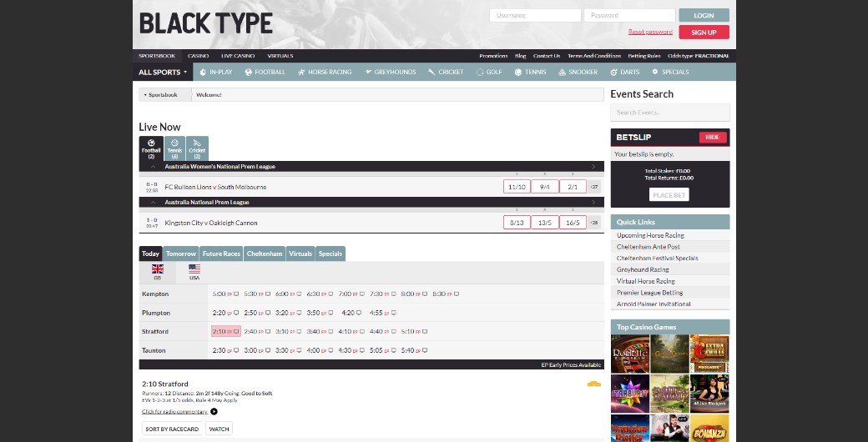Screen dimensions: 868x442
Task: Focus the Username input field
Action: 535,16
